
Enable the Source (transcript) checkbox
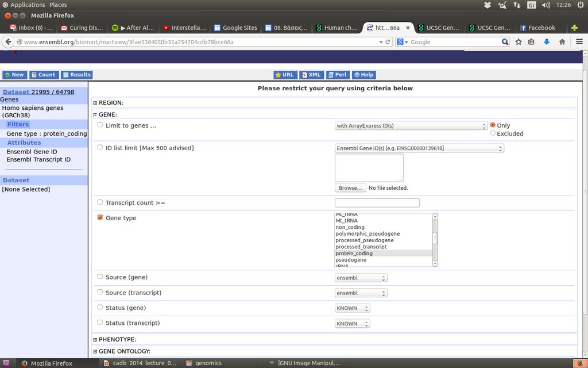100,292
